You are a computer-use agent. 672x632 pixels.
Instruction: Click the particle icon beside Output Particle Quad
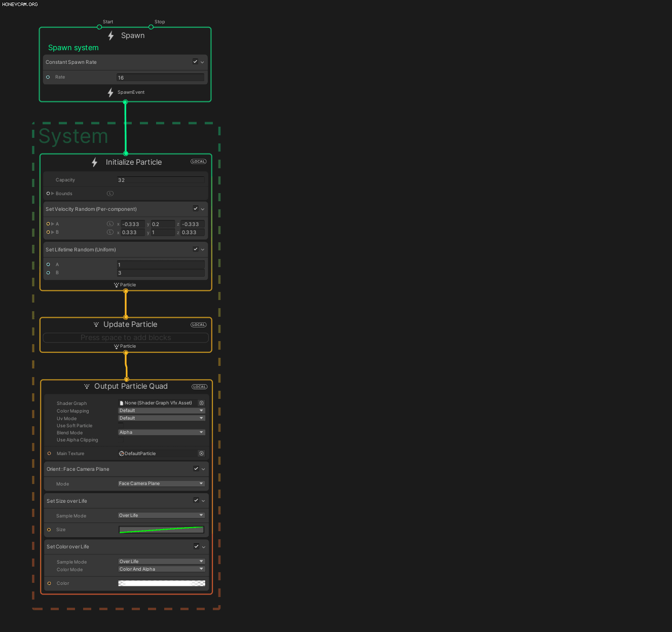pos(87,386)
